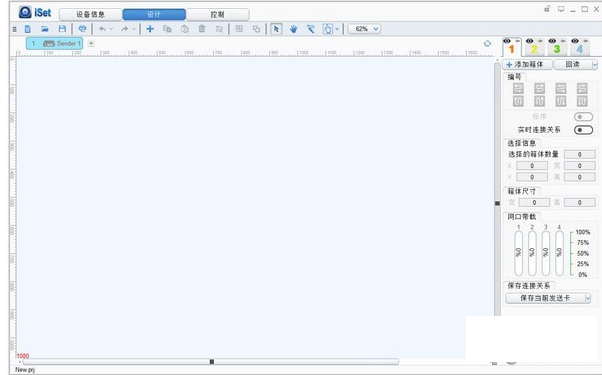Click the port 4 load bar

click(559, 253)
